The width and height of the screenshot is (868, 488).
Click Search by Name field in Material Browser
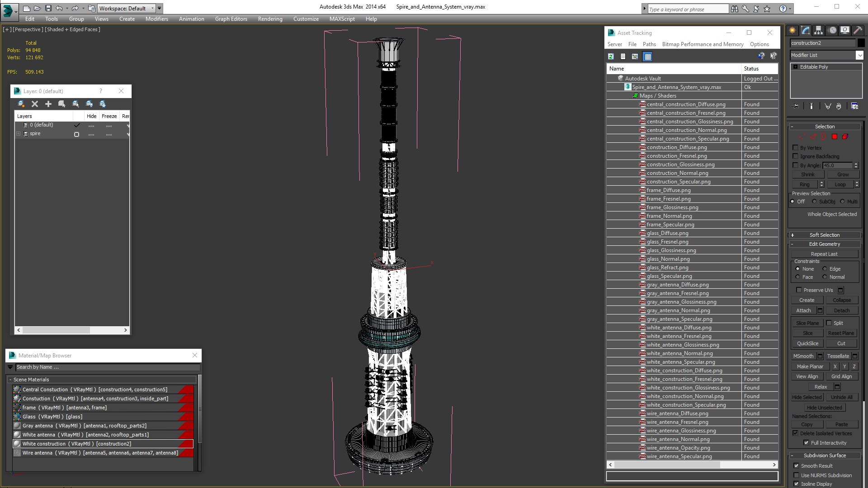click(x=107, y=367)
